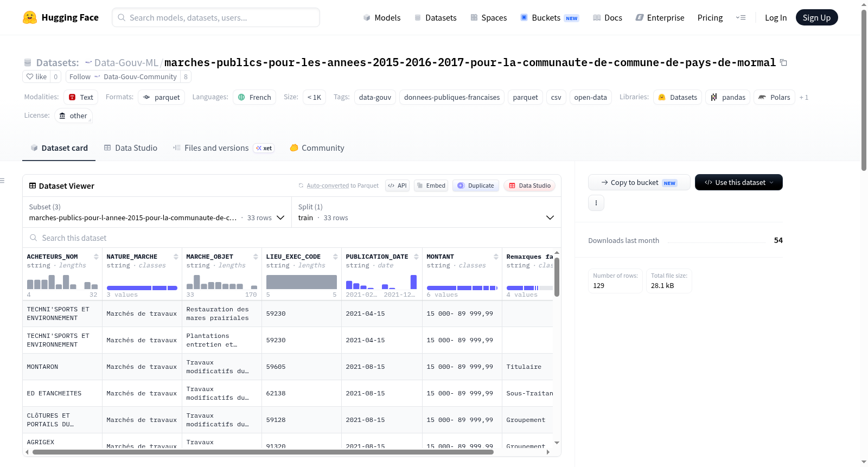
Task: Click the API button in Dataset Viewer
Action: coord(397,185)
